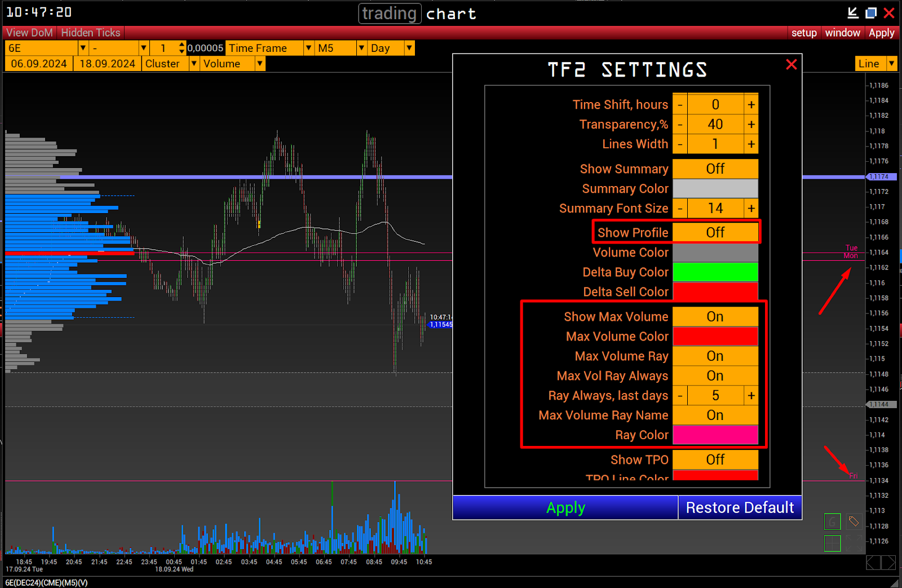
Task: Open the Line chart type dropdown
Action: click(x=891, y=64)
